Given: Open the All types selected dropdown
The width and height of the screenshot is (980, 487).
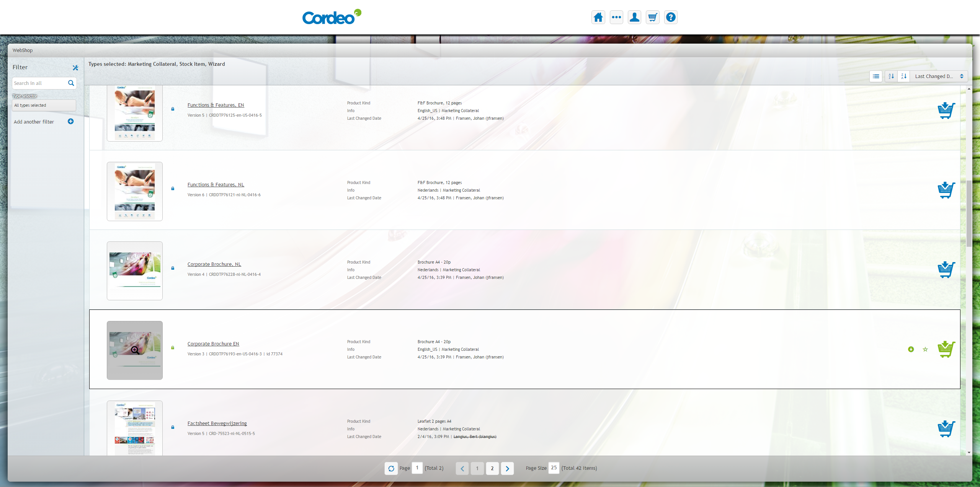Looking at the screenshot, I should click(44, 105).
